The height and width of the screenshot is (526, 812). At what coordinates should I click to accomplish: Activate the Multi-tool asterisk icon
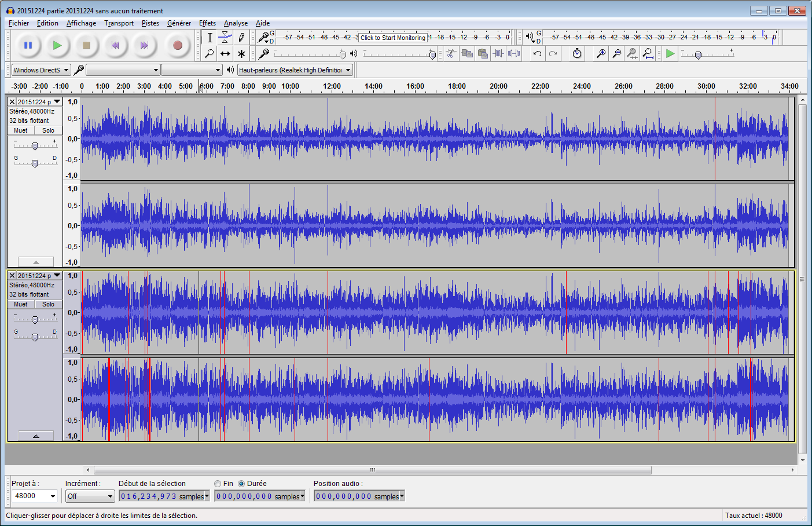(241, 54)
